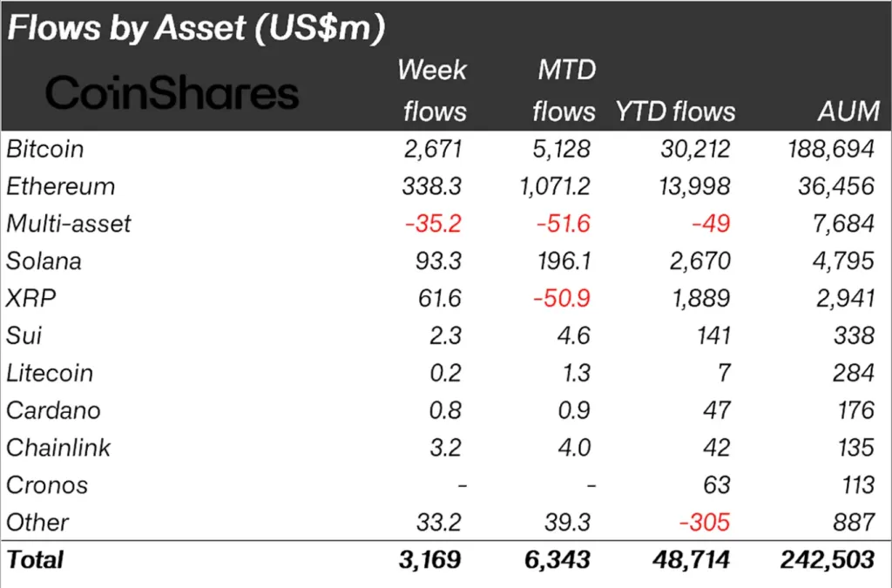This screenshot has height=588, width=892.
Task: Select the Ethereum row label
Action: coord(61,186)
